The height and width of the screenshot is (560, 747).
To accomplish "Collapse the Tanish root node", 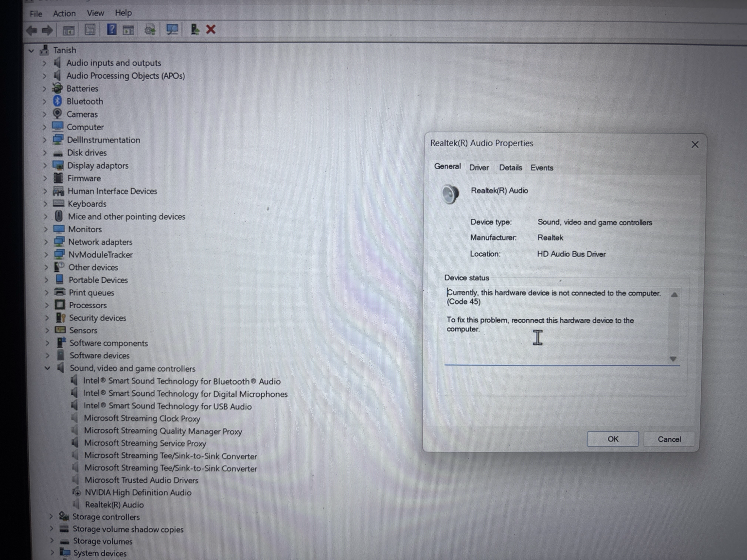I will tap(31, 50).
